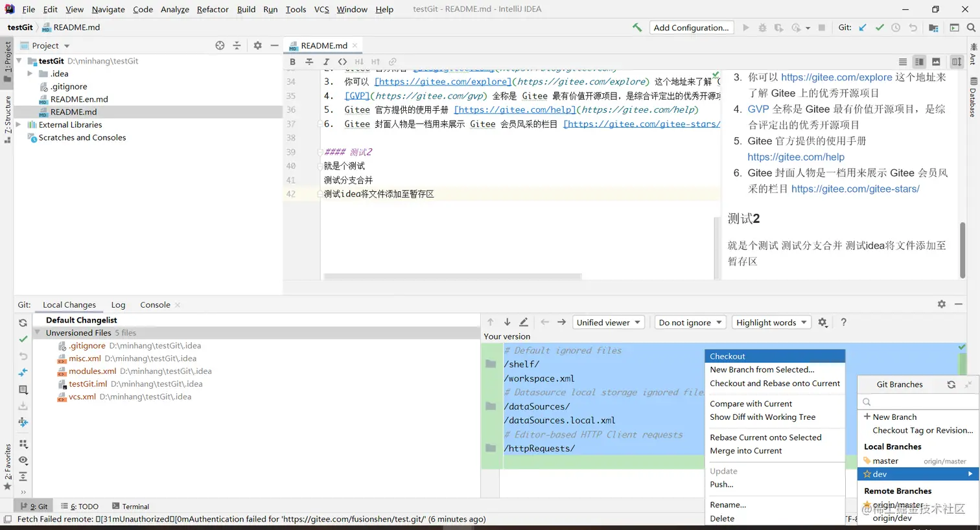Click Checkout Tag or Revision option
Viewport: 980px width, 530px height.
[923, 430]
